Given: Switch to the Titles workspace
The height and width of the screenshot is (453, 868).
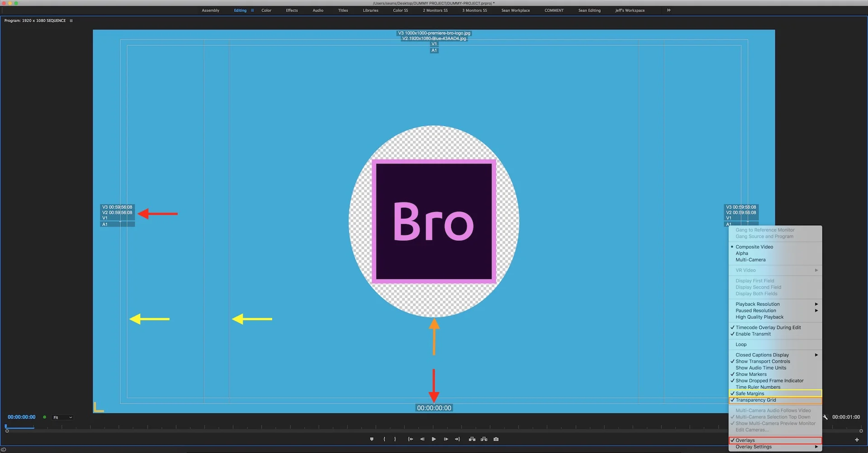Looking at the screenshot, I should coord(343,10).
